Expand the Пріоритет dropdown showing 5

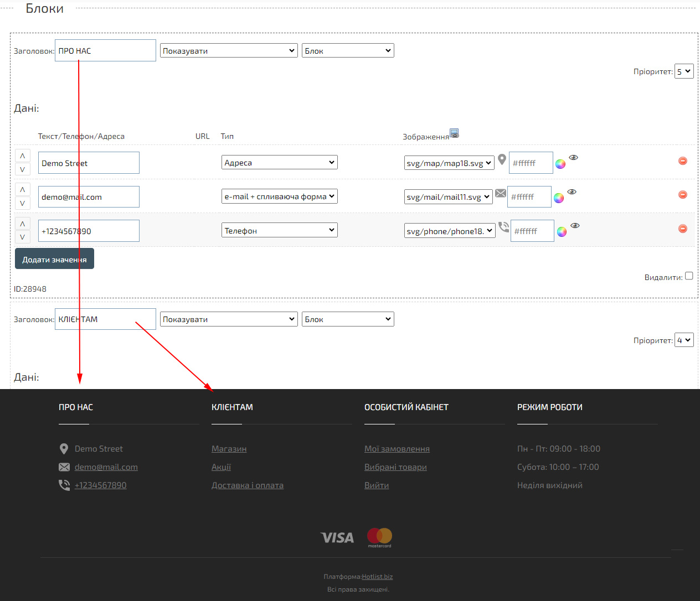pyautogui.click(x=684, y=71)
